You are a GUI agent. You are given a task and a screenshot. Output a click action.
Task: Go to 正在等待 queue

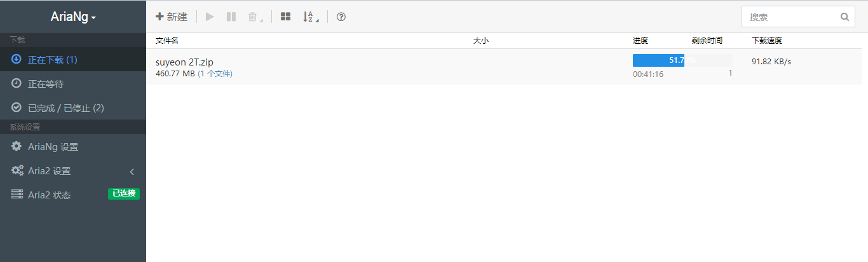73,84
